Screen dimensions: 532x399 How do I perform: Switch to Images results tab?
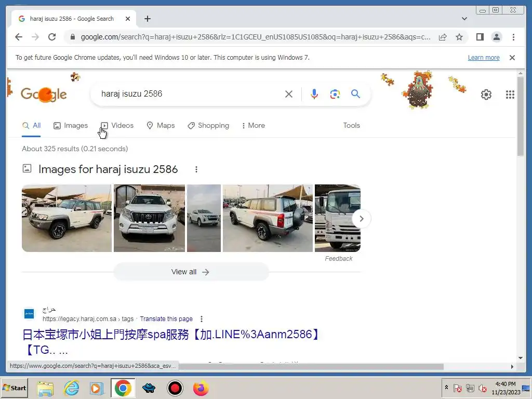tap(71, 126)
